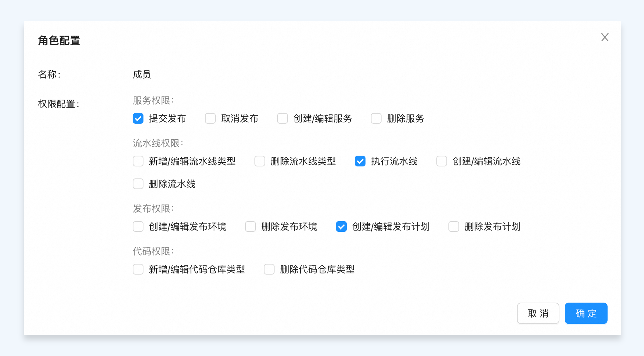Click the 取消 button
This screenshot has width=644, height=356.
tap(538, 313)
